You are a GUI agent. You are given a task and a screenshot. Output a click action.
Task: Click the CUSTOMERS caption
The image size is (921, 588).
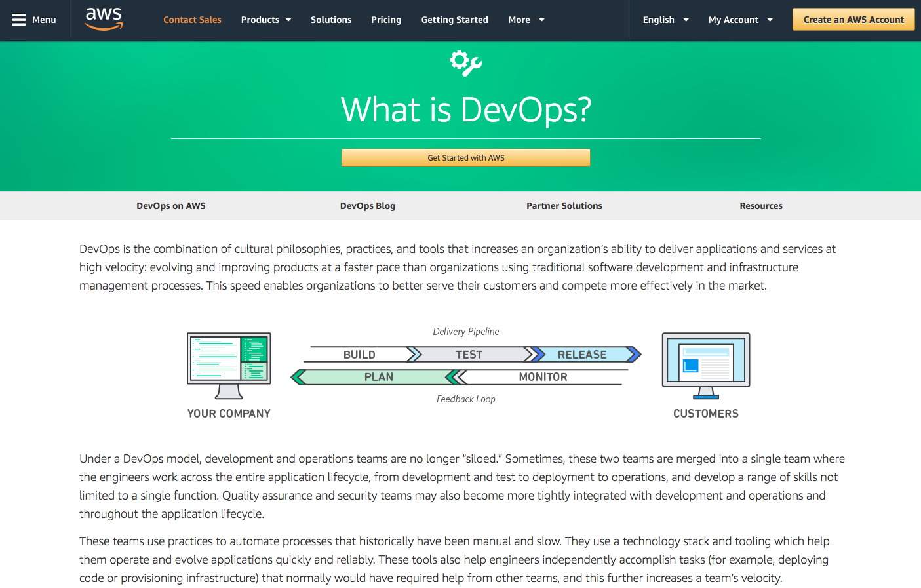pos(706,414)
